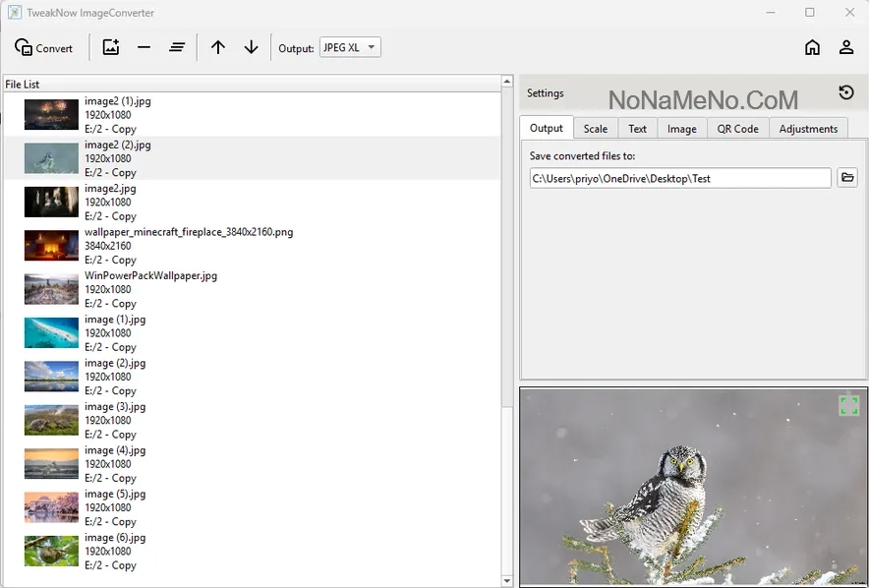Switch to the Scale tab
The width and height of the screenshot is (869, 588).
(x=595, y=129)
